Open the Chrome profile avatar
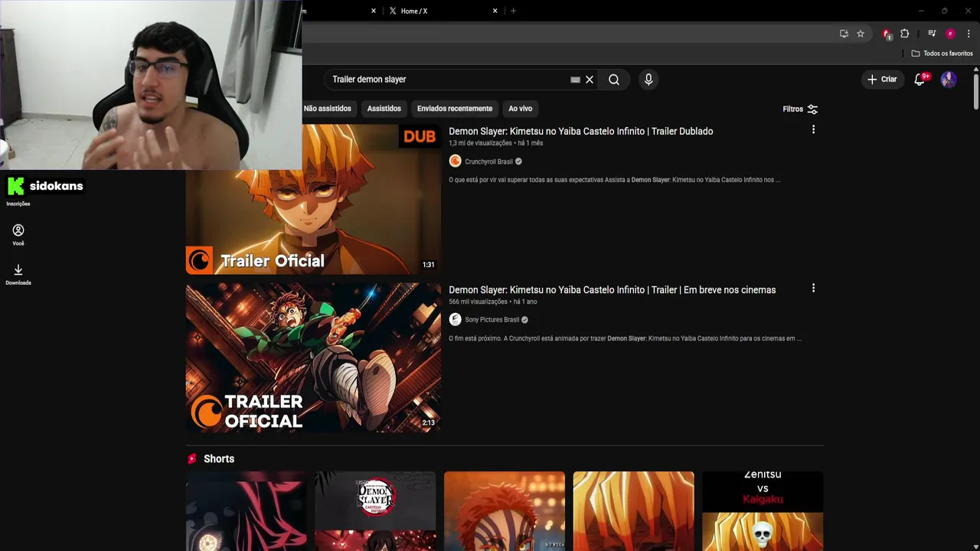Image resolution: width=980 pixels, height=551 pixels. pos(950,34)
